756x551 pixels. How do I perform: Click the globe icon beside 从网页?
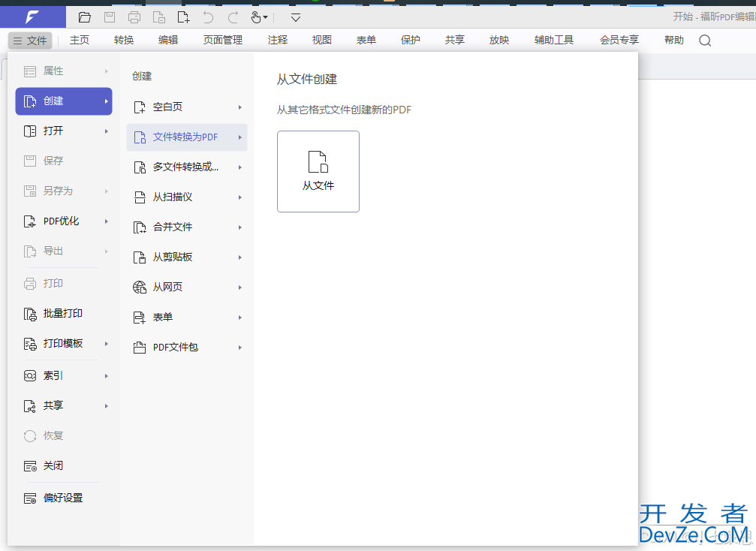pos(140,288)
